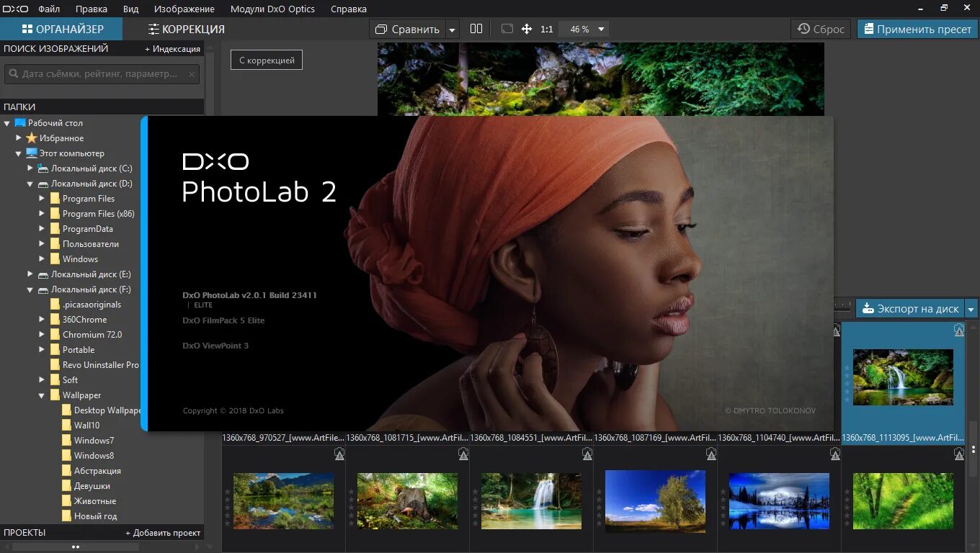Set star rating on the selected waterfall thumbnail
The width and height of the screenshot is (980, 553).
pyautogui.click(x=847, y=383)
